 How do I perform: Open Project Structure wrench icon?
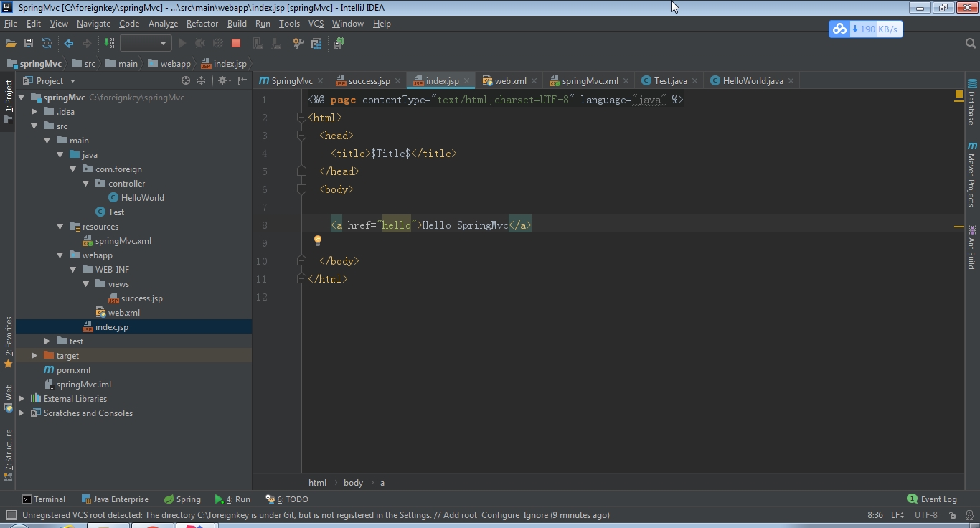(299, 43)
